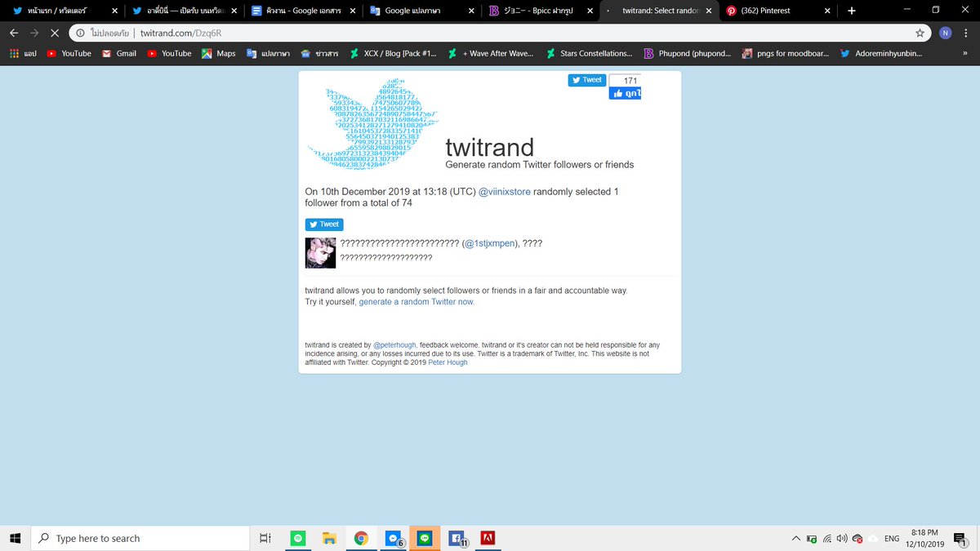Click the Tweet button above the selected follower
Screen dimensions: 980x551
click(x=324, y=224)
